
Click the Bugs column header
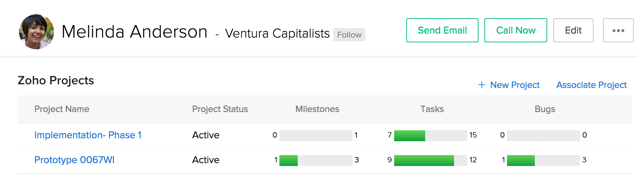[x=545, y=109]
